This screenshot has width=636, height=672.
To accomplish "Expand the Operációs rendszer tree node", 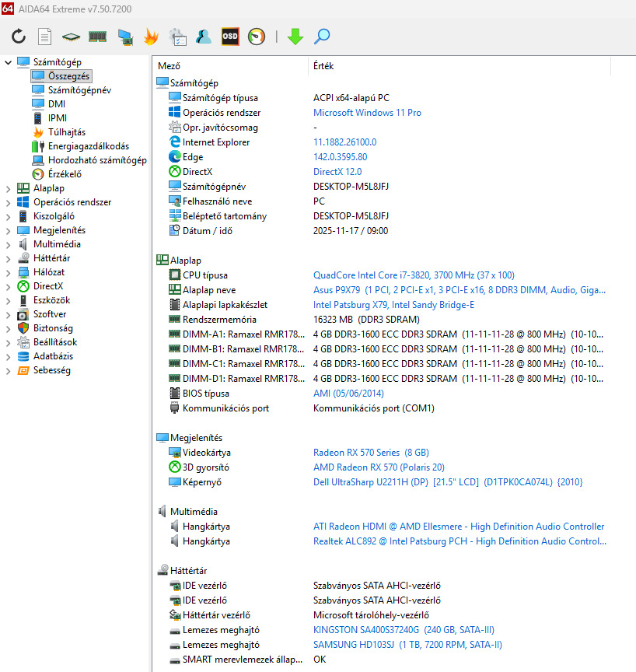I will [8, 203].
